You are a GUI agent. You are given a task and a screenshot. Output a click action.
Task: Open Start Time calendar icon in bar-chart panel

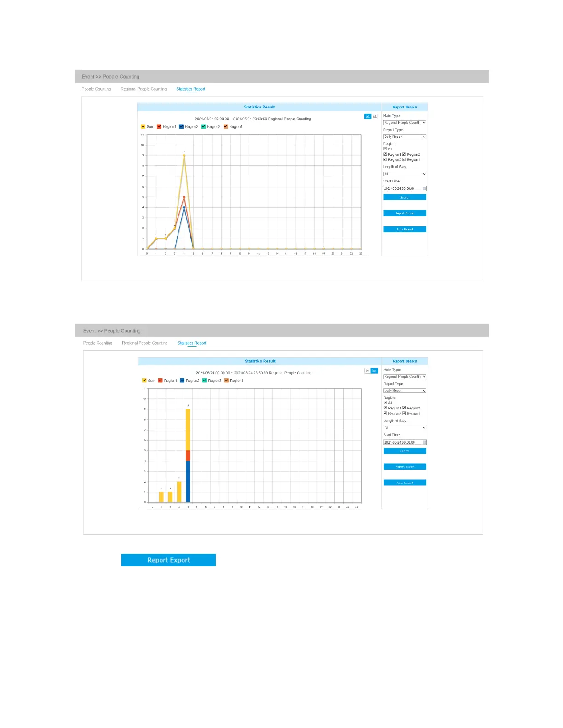pos(424,442)
